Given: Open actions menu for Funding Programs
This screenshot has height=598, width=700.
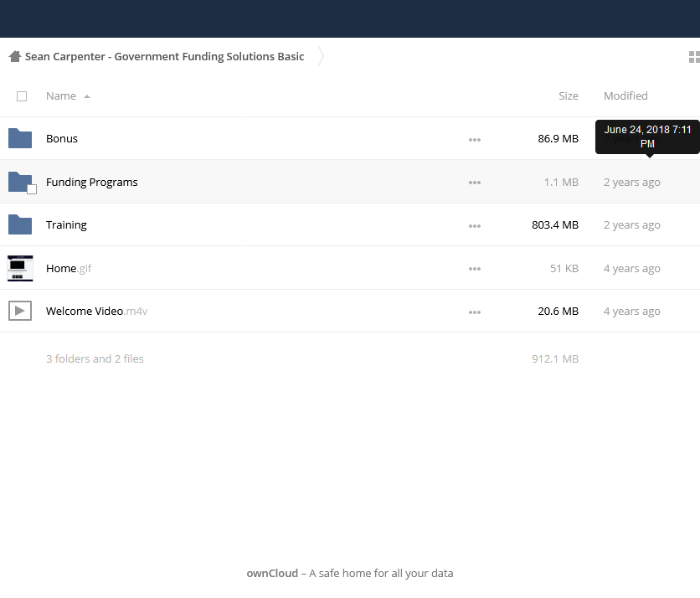Looking at the screenshot, I should pyautogui.click(x=475, y=183).
